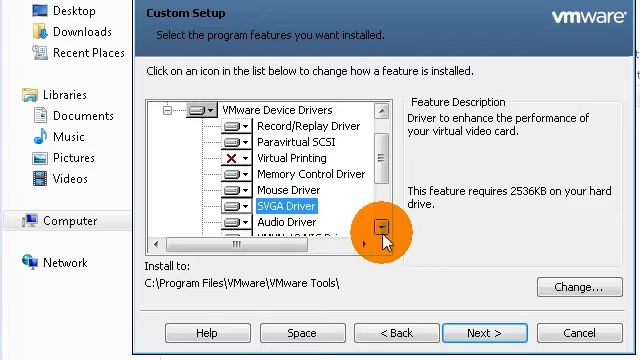Click Change... to alter the install path
Screen dimensions: 640x360
pos(580,287)
